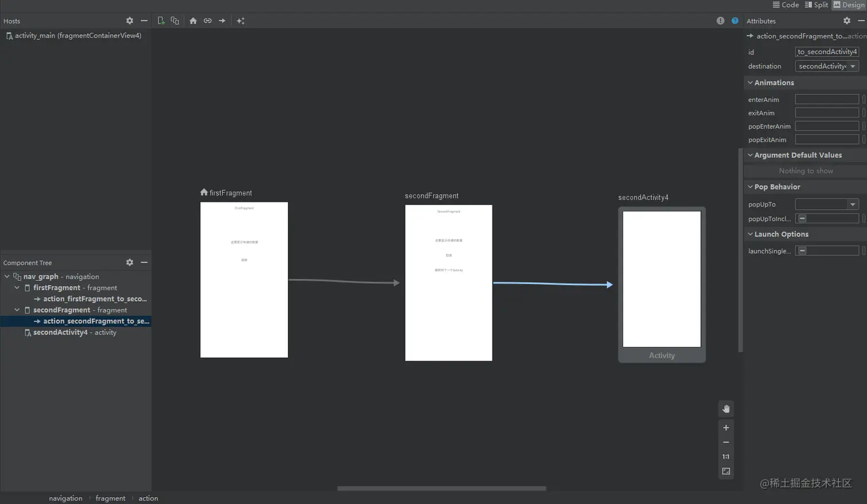
Task: Collapse the Hosts panel with minus icon
Action: pos(144,21)
